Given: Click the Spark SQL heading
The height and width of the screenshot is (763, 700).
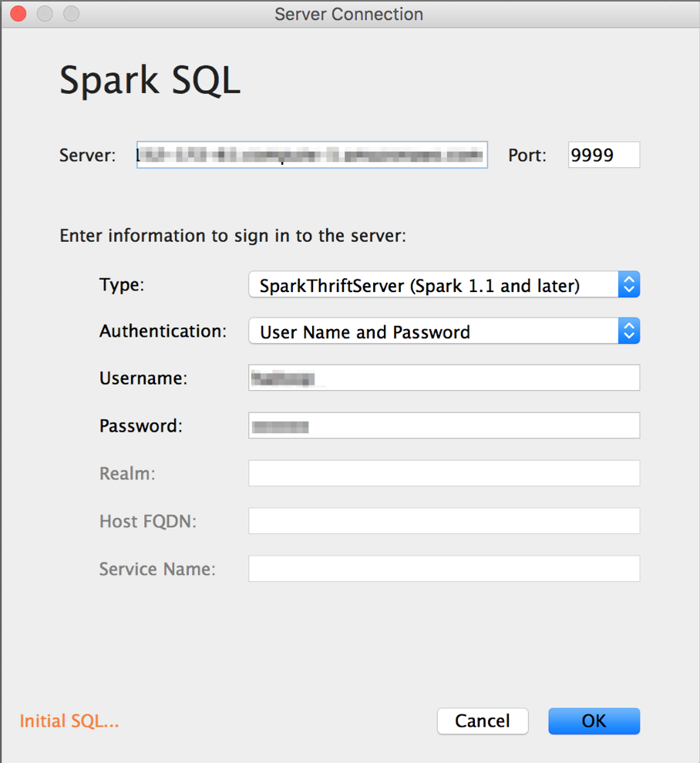Looking at the screenshot, I should (x=150, y=81).
